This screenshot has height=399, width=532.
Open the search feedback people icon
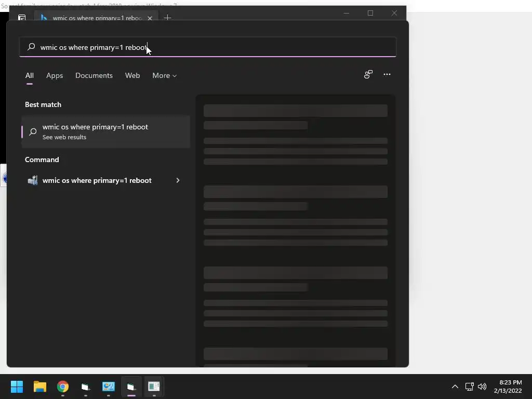pos(368,74)
